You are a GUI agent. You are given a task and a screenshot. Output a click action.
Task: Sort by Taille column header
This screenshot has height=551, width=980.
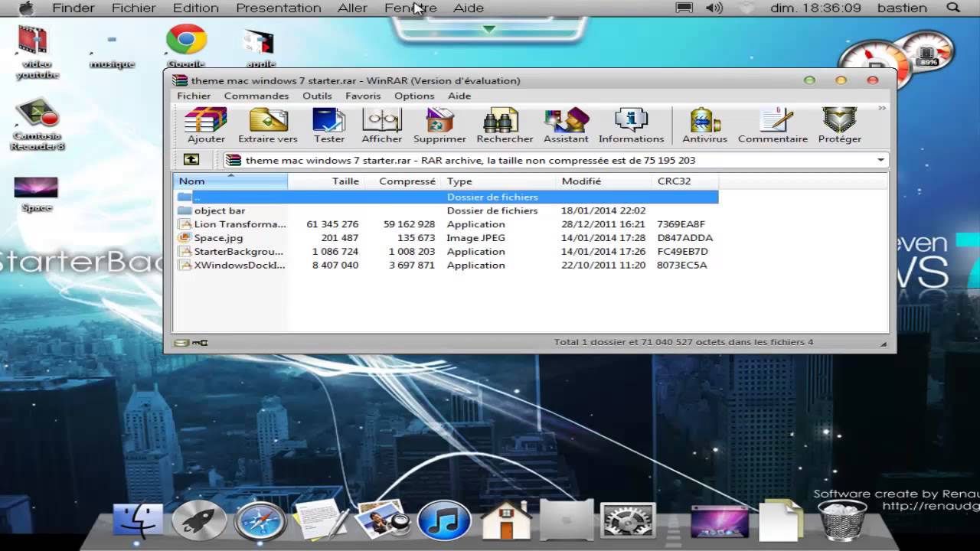point(325,181)
